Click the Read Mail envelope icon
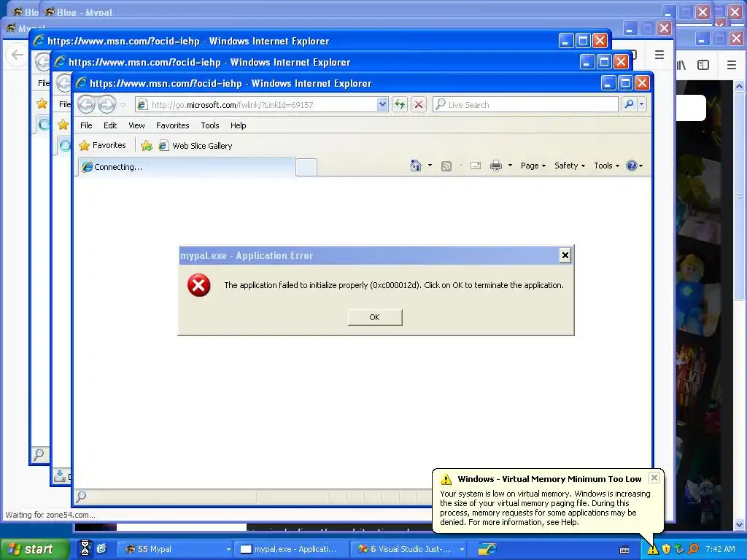Screen dimensions: 747x560 coord(476,166)
